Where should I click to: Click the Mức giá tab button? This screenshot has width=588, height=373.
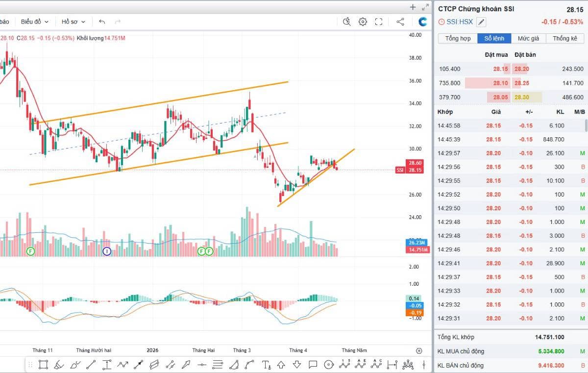[528, 38]
